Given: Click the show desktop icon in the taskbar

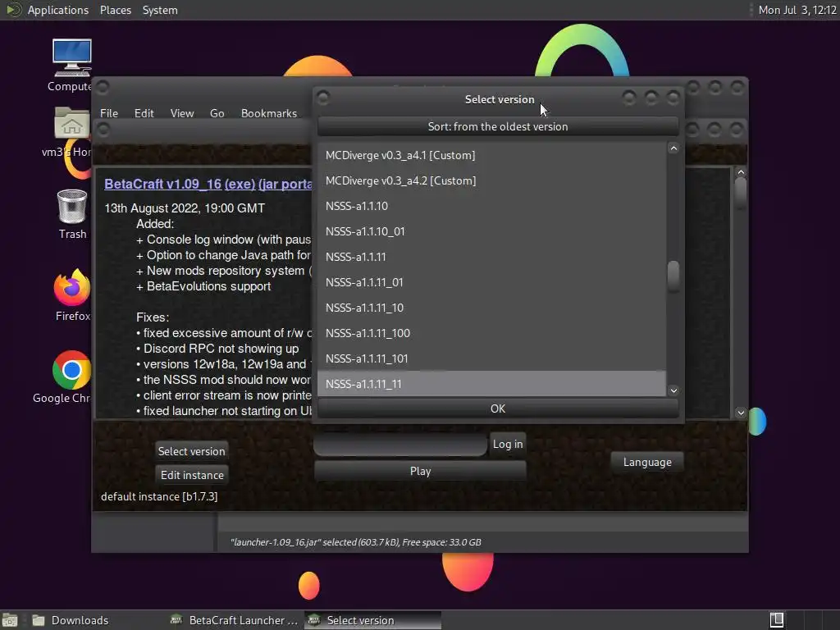Looking at the screenshot, I should point(10,620).
